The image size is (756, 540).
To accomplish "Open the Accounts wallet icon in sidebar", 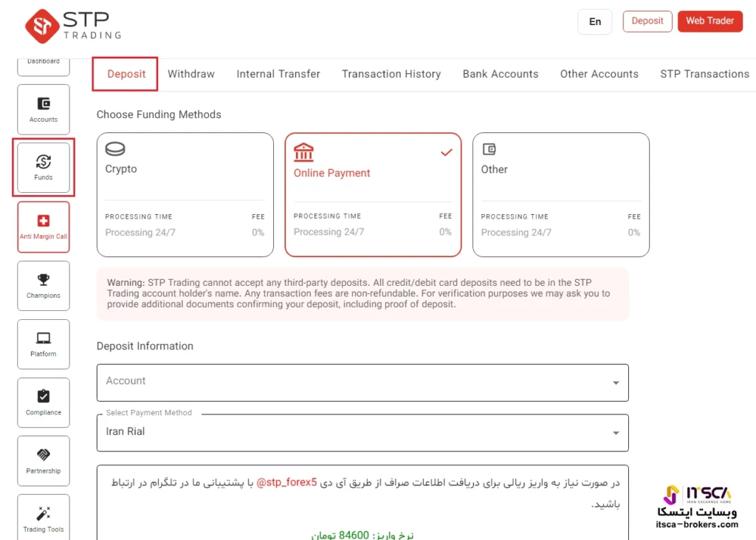I will [x=44, y=103].
